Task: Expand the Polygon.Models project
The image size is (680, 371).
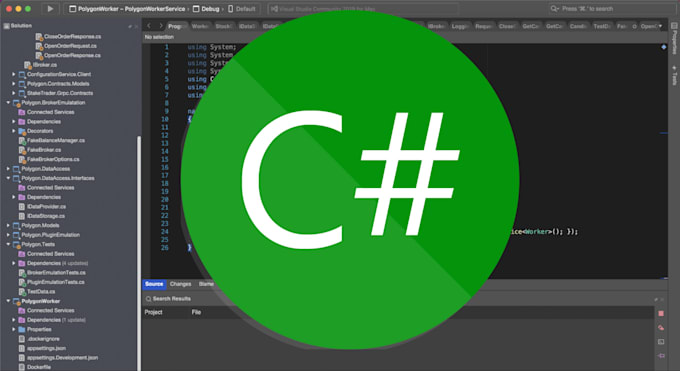Action: coord(8,226)
